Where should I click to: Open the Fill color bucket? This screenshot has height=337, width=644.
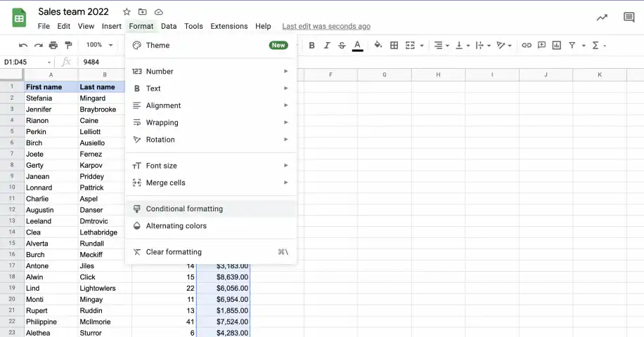tap(378, 45)
